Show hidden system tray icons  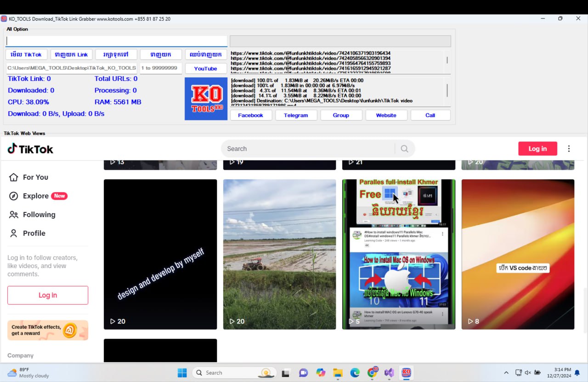coord(506,373)
